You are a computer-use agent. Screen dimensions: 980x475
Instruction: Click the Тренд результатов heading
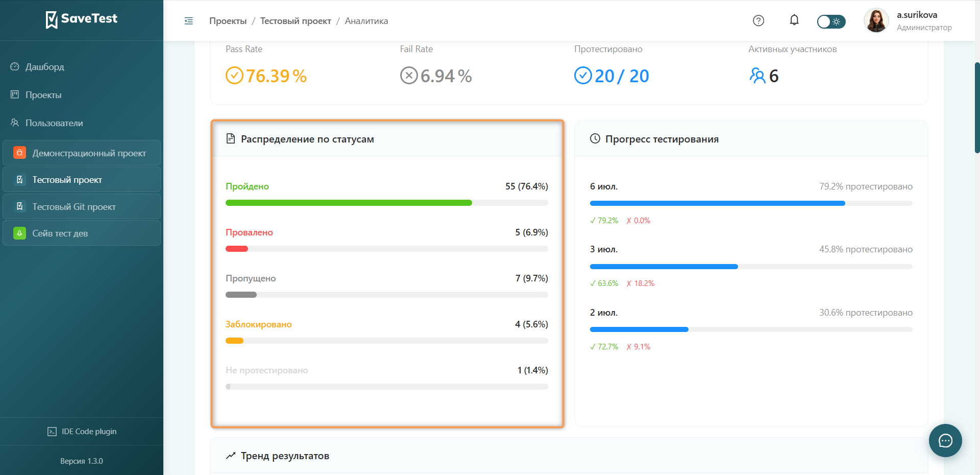coord(285,456)
